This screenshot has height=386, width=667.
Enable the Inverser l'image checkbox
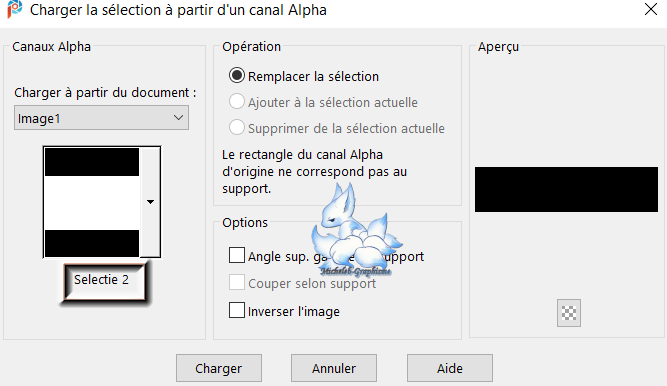(237, 310)
